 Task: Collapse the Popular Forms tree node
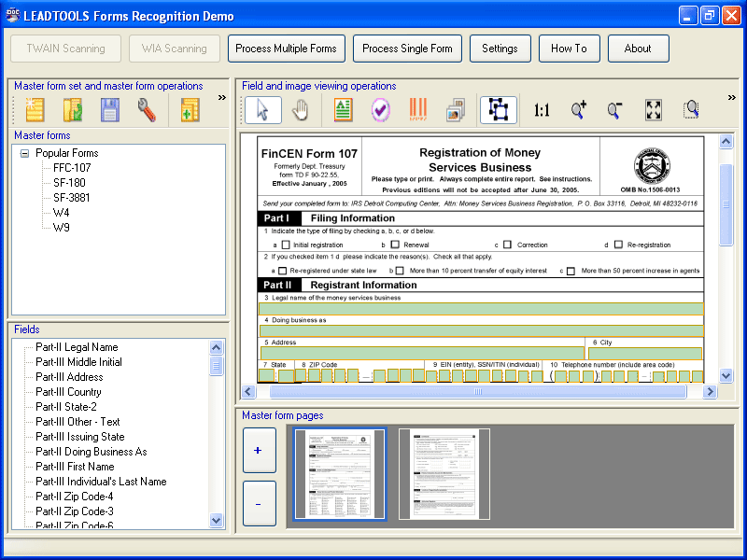click(24, 153)
